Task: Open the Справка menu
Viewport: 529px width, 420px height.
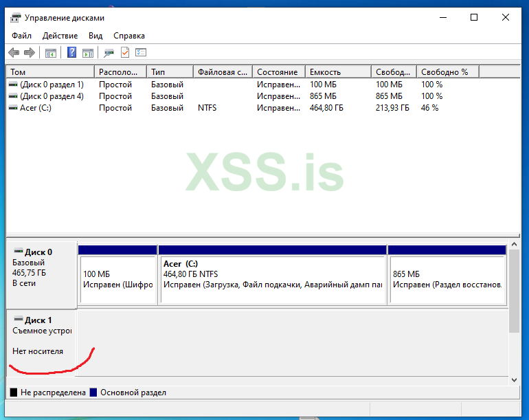Action: point(129,36)
